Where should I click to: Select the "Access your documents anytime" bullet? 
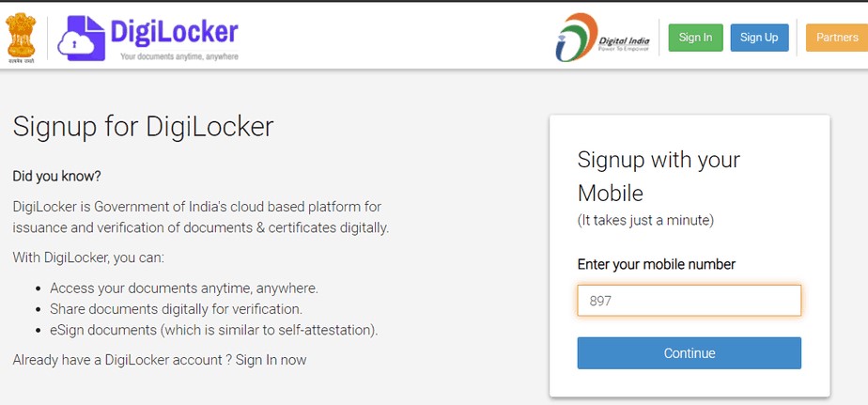point(184,288)
